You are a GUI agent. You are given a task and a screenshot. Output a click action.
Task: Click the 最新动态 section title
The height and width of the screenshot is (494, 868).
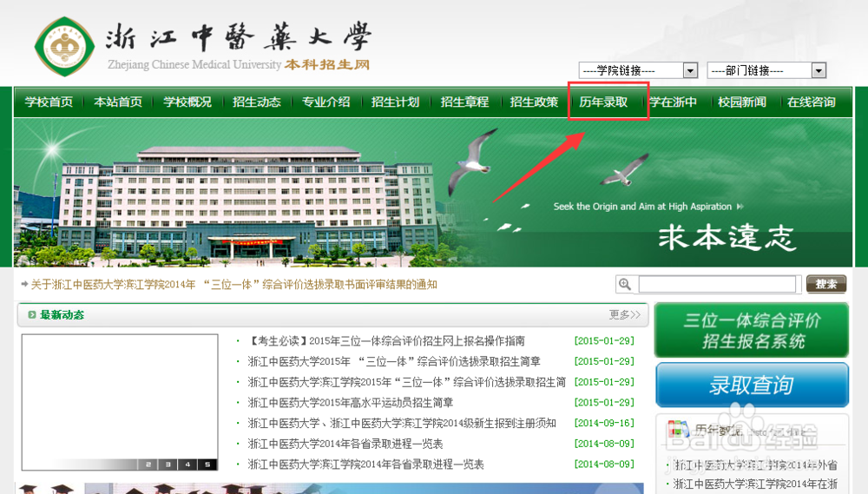62,314
